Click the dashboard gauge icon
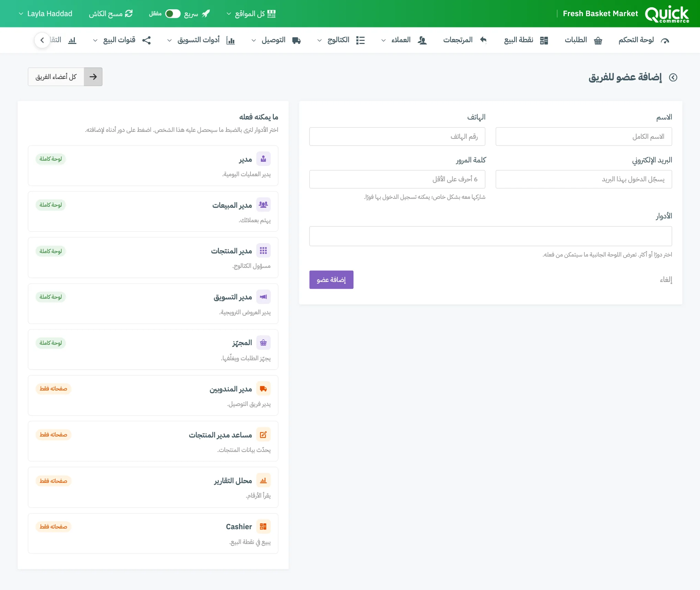The width and height of the screenshot is (700, 590). point(665,41)
